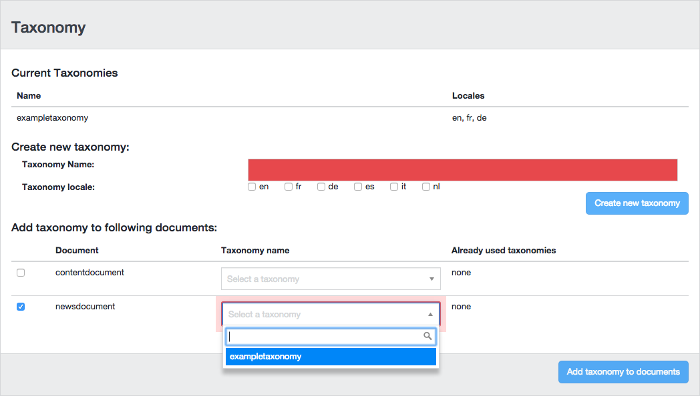
Task: Focus the red Taxonomy Name field
Action: pos(462,170)
